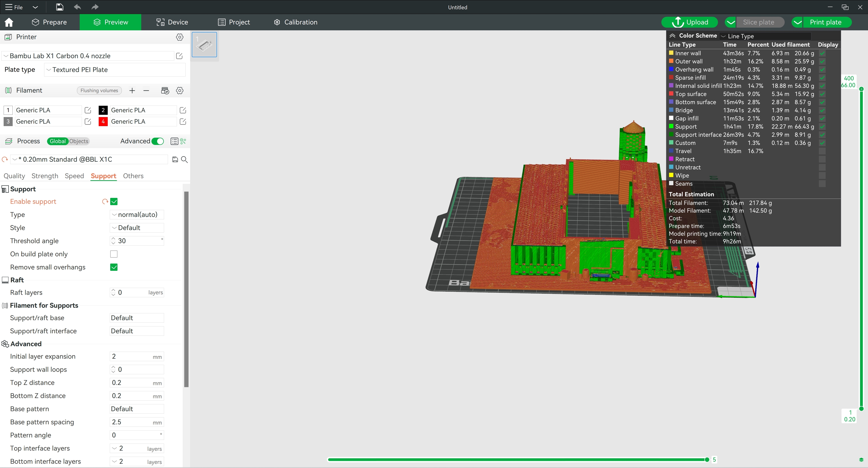Open Plate type Textured PEI dropdown
This screenshot has height=468, width=868.
115,70
